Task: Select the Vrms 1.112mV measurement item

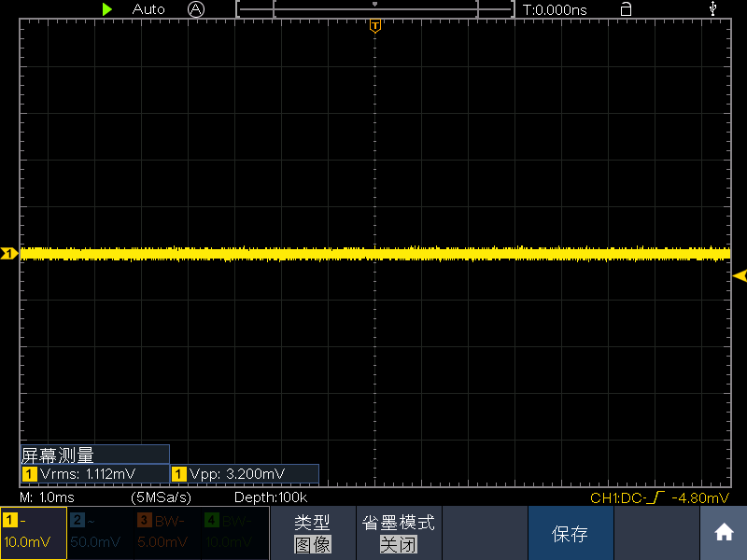Action: [95, 474]
